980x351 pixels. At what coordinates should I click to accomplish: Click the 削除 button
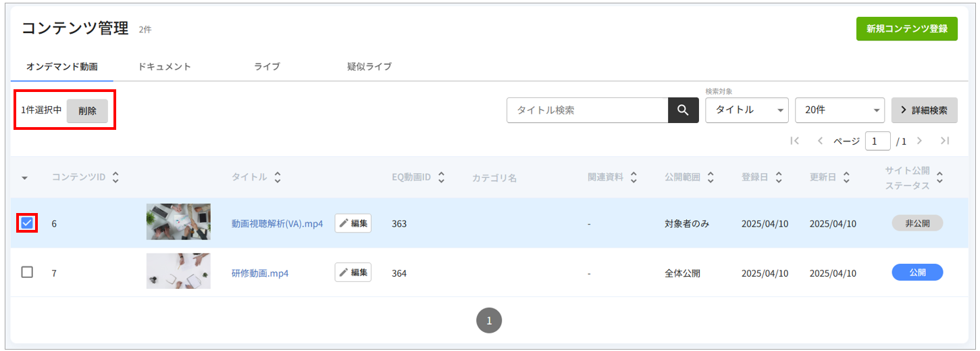87,111
